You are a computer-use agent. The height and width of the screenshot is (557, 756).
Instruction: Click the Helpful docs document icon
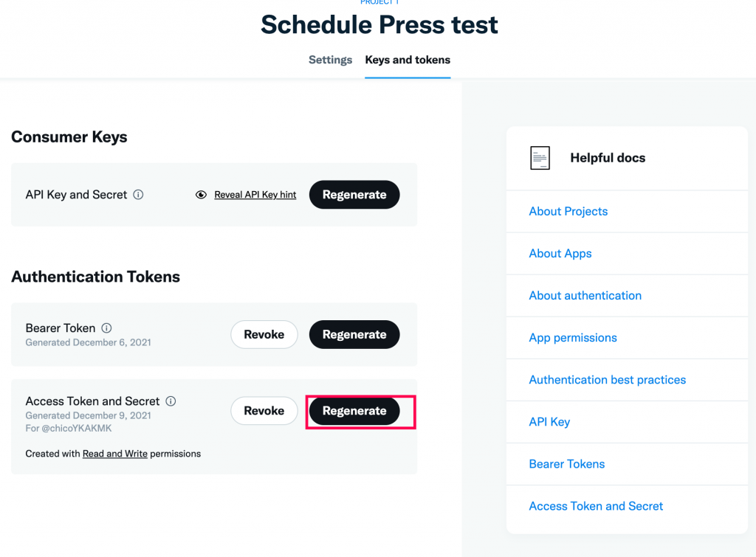(540, 158)
